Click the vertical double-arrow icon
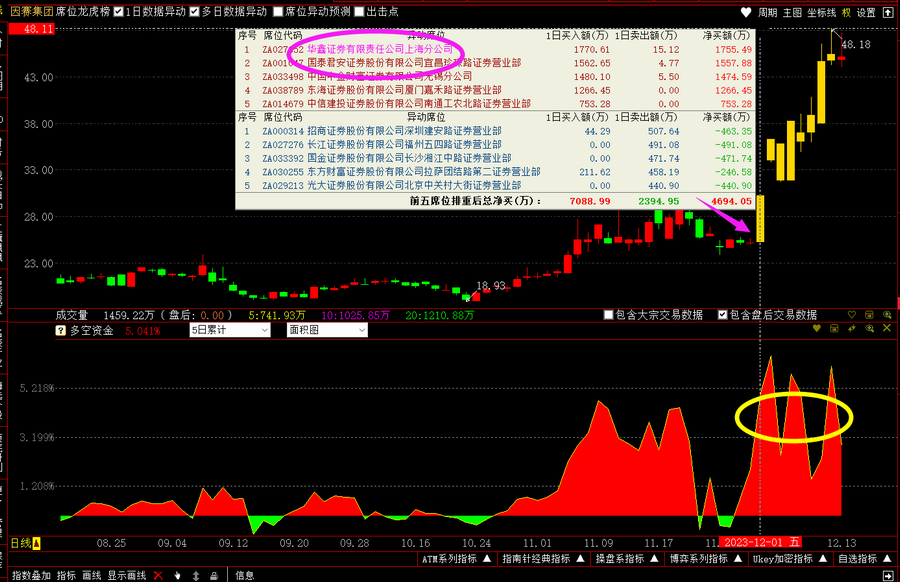The width and height of the screenshot is (900, 582). tap(196, 575)
